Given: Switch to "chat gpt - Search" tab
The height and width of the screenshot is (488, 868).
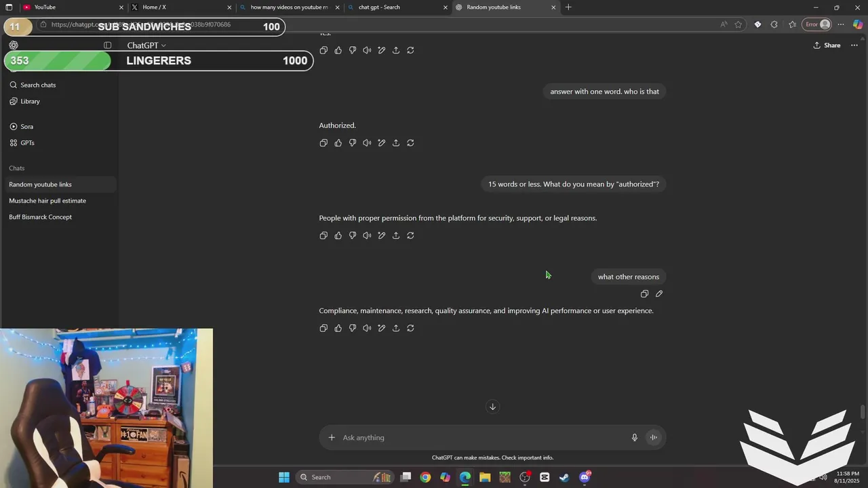Looking at the screenshot, I should coord(397,7).
